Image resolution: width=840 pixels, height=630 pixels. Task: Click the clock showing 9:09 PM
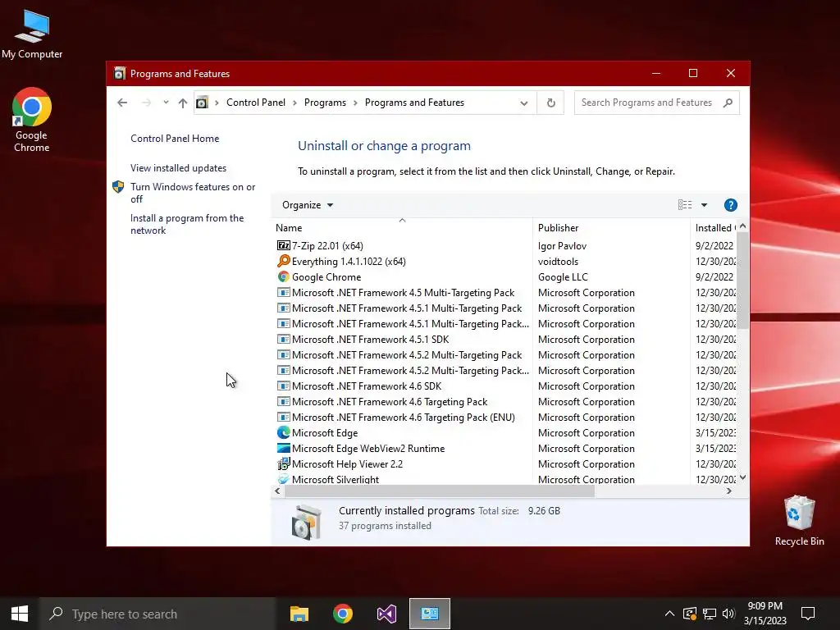[x=765, y=606]
